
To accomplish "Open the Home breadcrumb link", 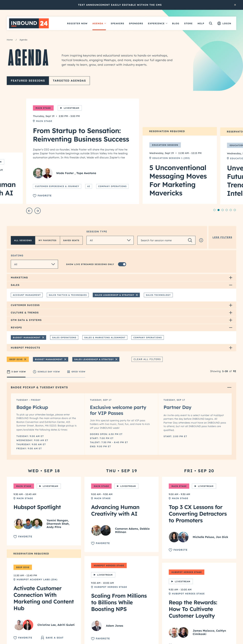I will pyautogui.click(x=10, y=40).
